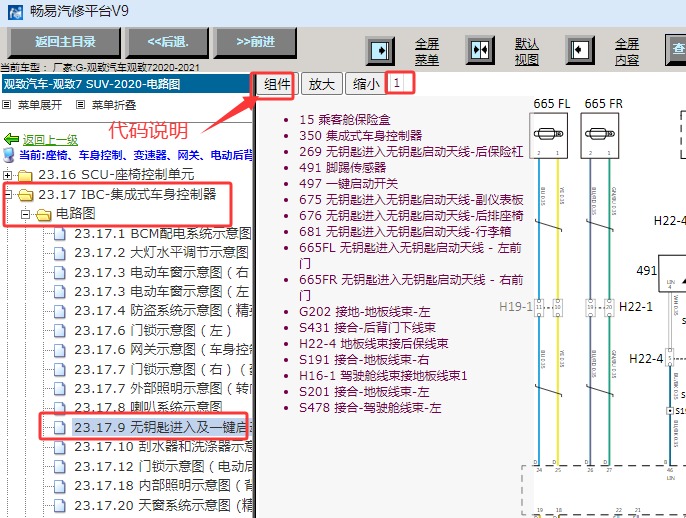Click the 菜单展开 icon

6,105
